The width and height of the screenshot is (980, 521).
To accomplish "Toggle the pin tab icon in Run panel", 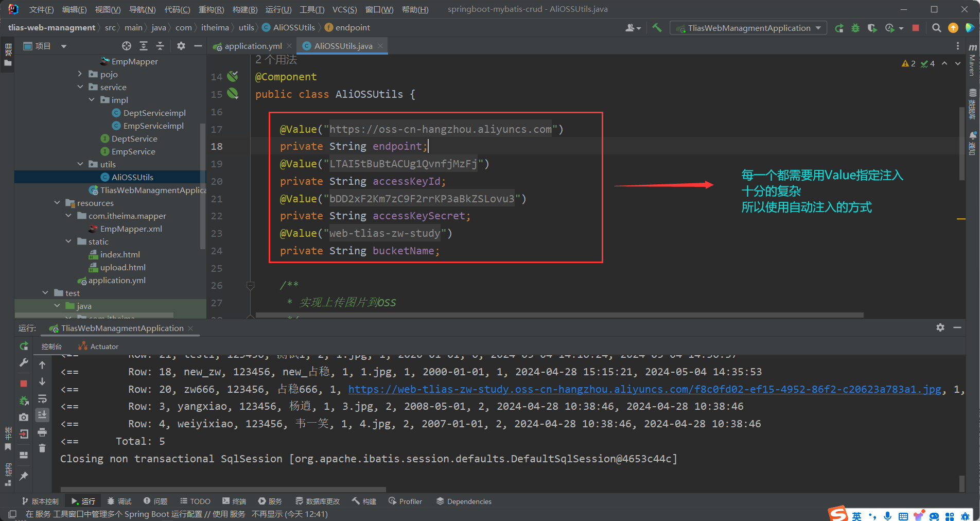I will (24, 476).
